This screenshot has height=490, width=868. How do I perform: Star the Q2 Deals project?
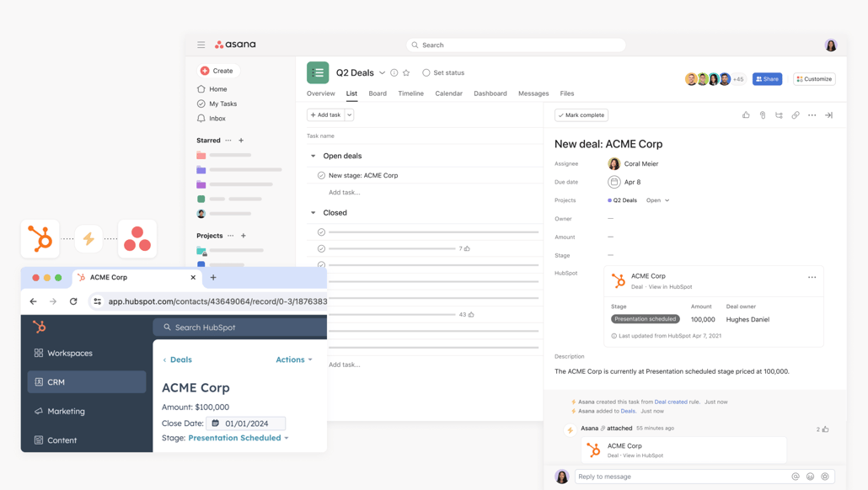click(406, 73)
